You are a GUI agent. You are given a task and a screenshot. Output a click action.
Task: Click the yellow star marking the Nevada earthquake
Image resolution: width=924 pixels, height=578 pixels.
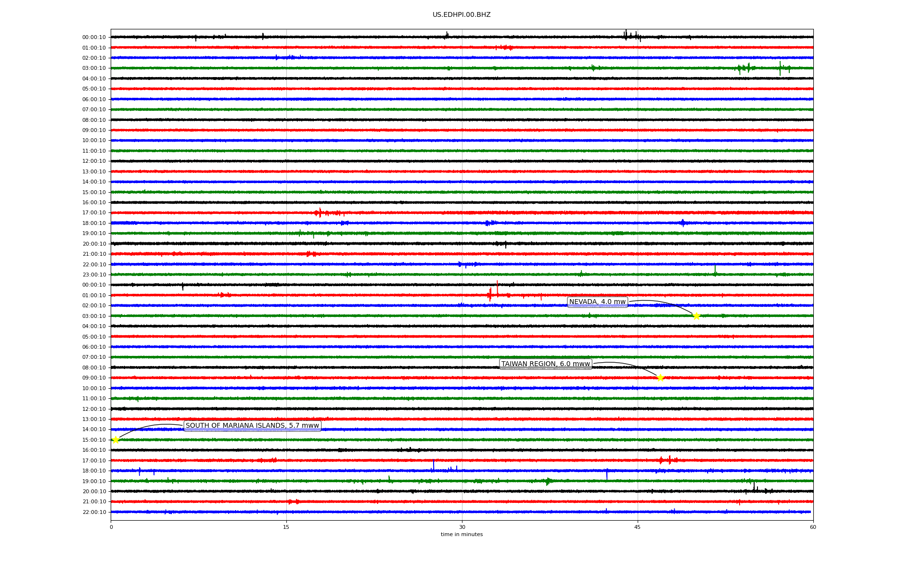click(x=696, y=316)
